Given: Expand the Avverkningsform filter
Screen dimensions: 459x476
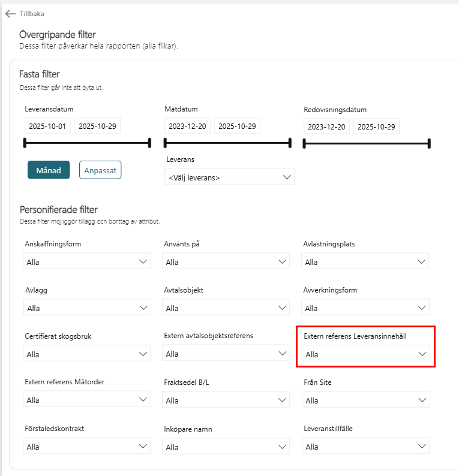Looking at the screenshot, I should 365,308.
